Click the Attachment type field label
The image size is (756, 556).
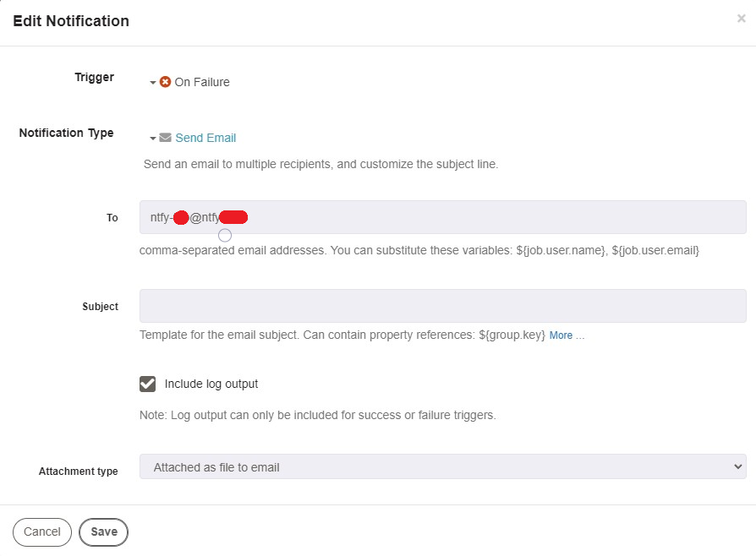pyautogui.click(x=79, y=471)
